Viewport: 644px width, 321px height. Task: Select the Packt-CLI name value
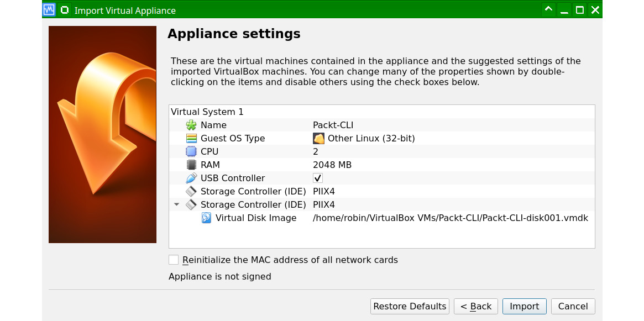coord(333,125)
